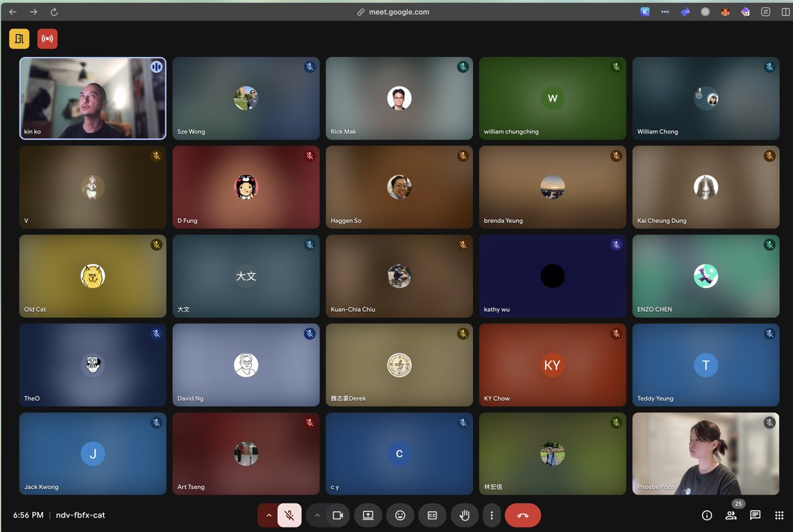Image resolution: width=793 pixels, height=532 pixels.
Task: Open the blue K browser extension
Action: (x=645, y=12)
